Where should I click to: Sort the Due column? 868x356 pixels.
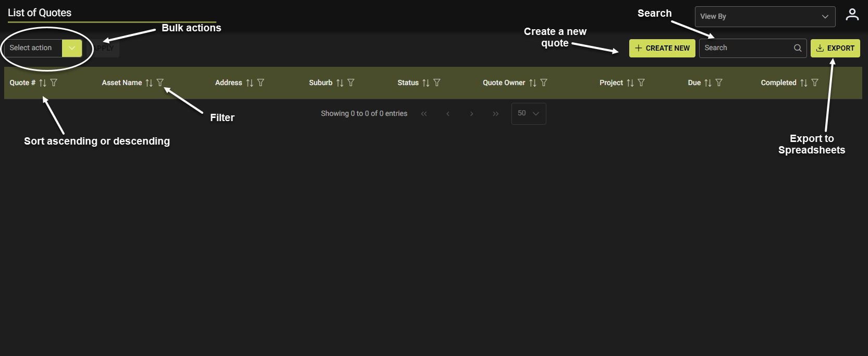pos(708,83)
